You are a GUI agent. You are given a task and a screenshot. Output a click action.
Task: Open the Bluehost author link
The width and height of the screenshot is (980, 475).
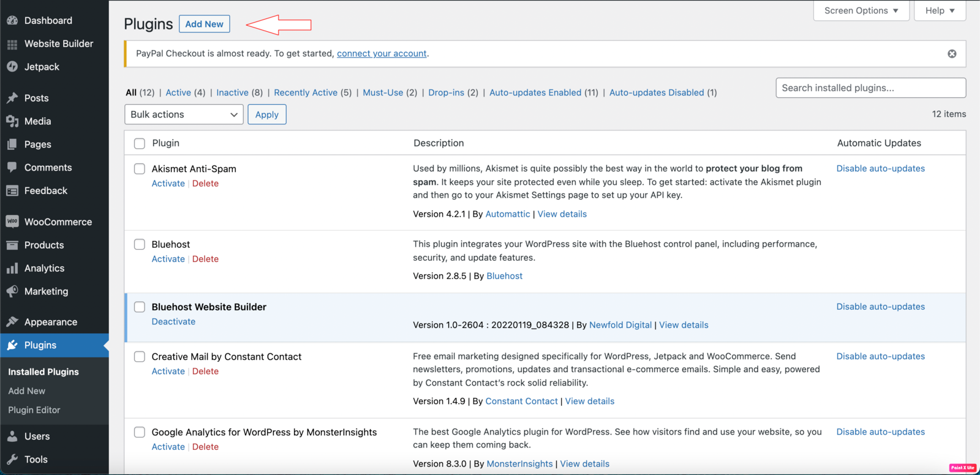505,276
